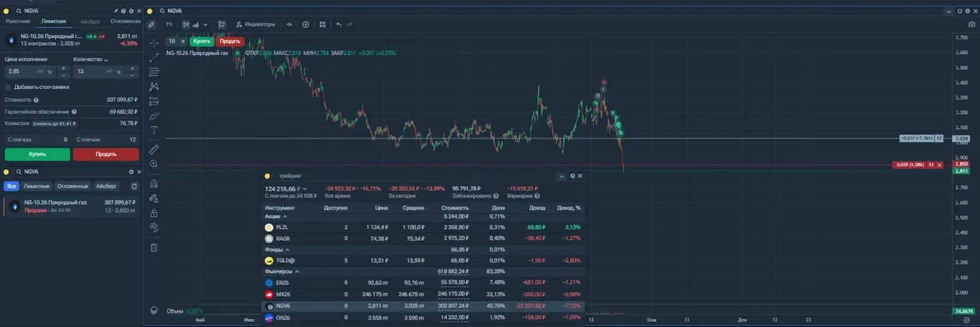Take a chart snapshot with camera icon
The width and height of the screenshot is (980, 327).
971,24
